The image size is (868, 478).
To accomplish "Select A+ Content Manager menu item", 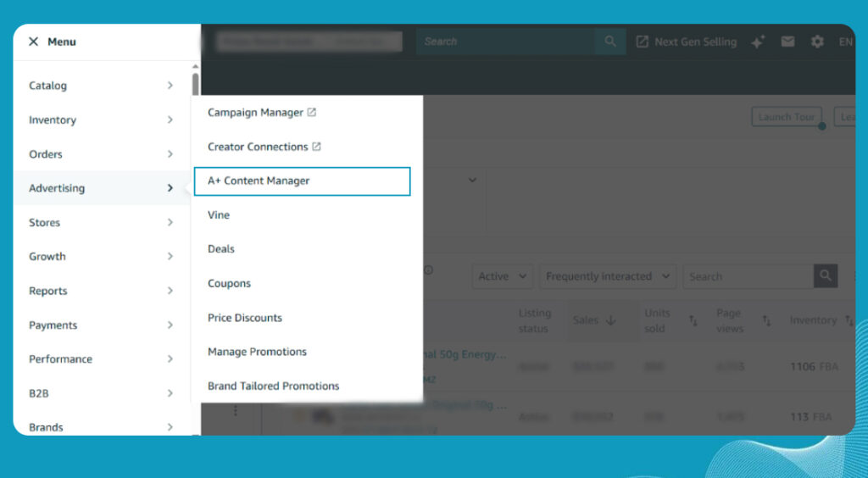I will [x=302, y=181].
